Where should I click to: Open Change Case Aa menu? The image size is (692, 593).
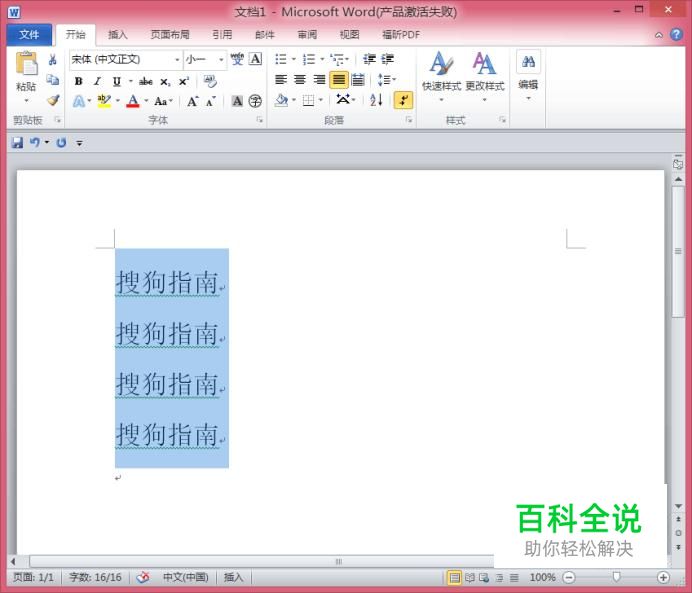[x=163, y=101]
